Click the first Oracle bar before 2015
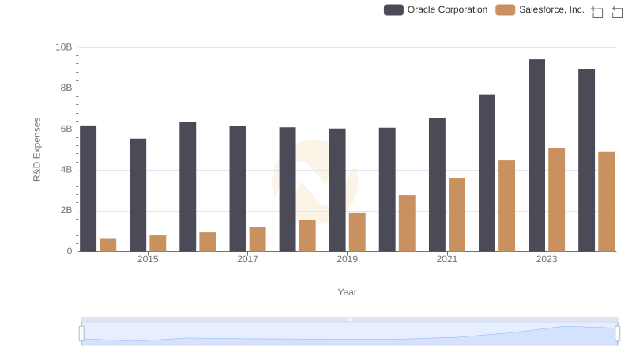 click(88, 189)
